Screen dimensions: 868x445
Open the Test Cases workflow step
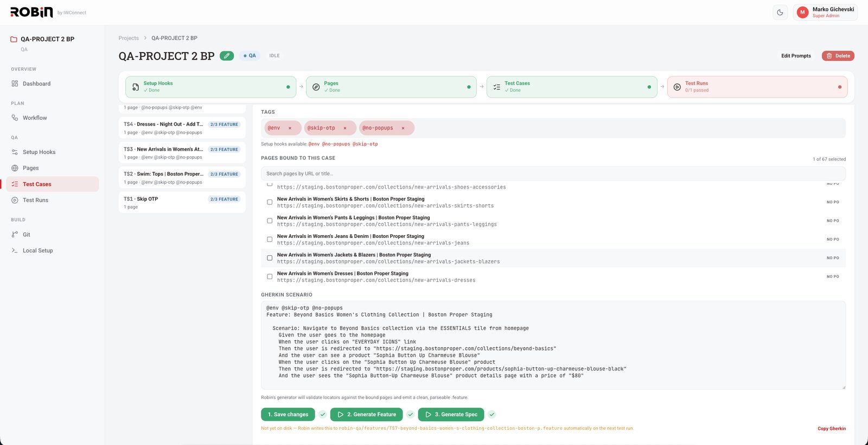pyautogui.click(x=572, y=87)
